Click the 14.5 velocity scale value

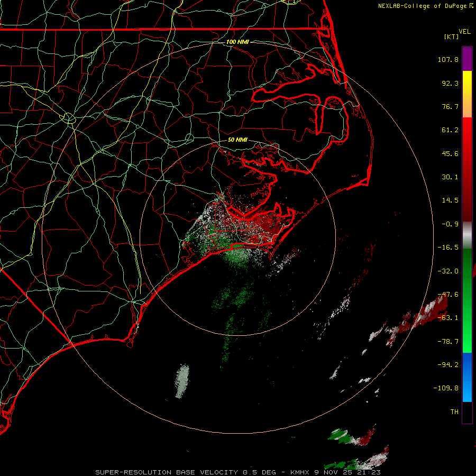(450, 200)
